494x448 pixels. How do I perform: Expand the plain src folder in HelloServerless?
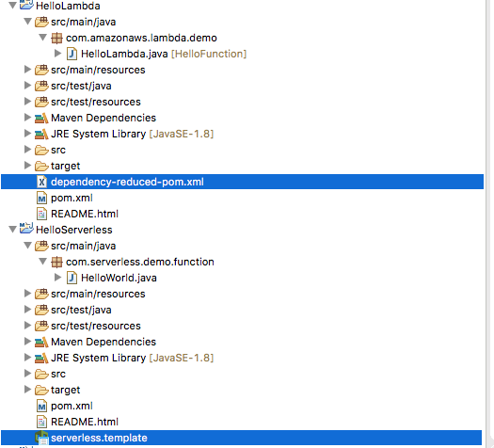click(x=27, y=374)
